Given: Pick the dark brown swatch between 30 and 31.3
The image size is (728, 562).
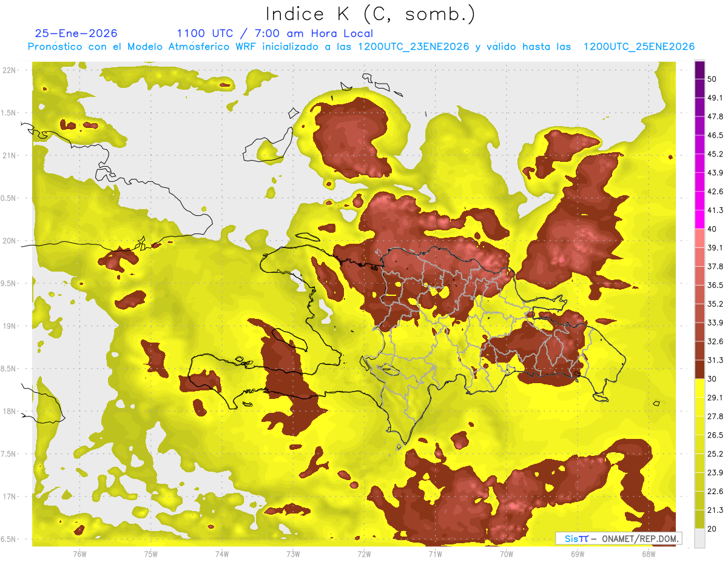Looking at the screenshot, I should pyautogui.click(x=699, y=369).
